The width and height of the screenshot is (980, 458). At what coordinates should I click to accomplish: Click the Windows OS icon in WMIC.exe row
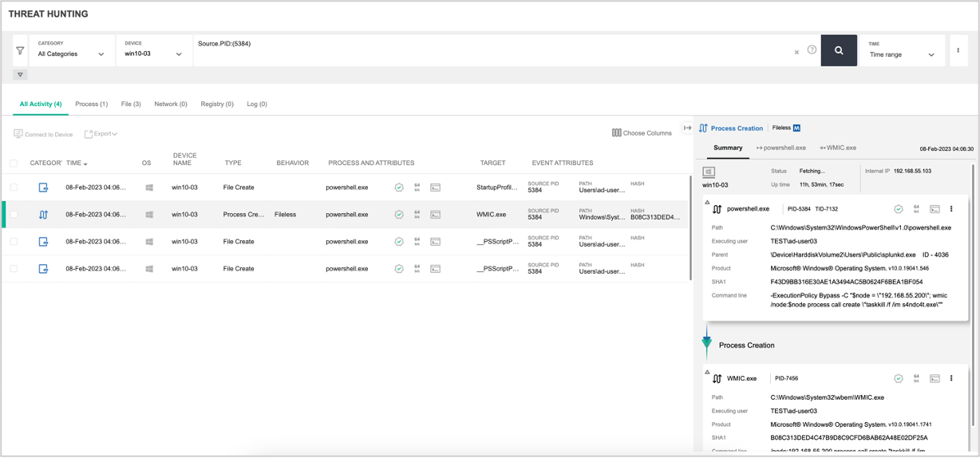[149, 215]
